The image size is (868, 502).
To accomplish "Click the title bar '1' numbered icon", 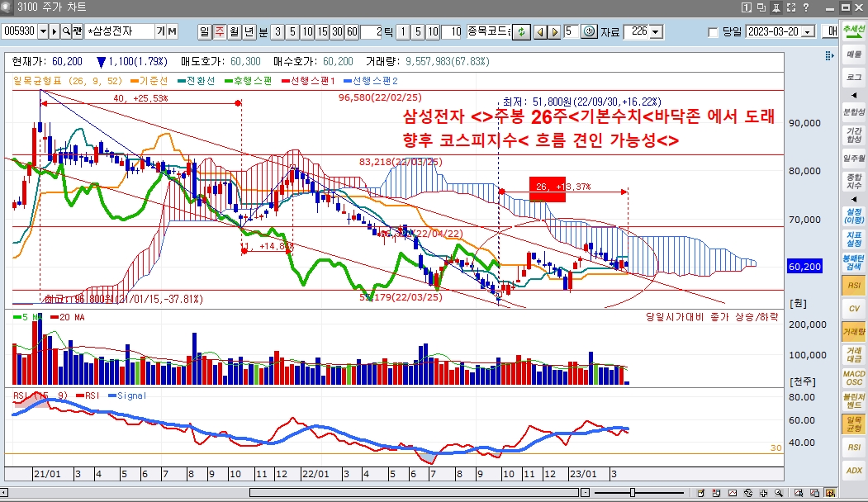I will pyautogui.click(x=747, y=7).
